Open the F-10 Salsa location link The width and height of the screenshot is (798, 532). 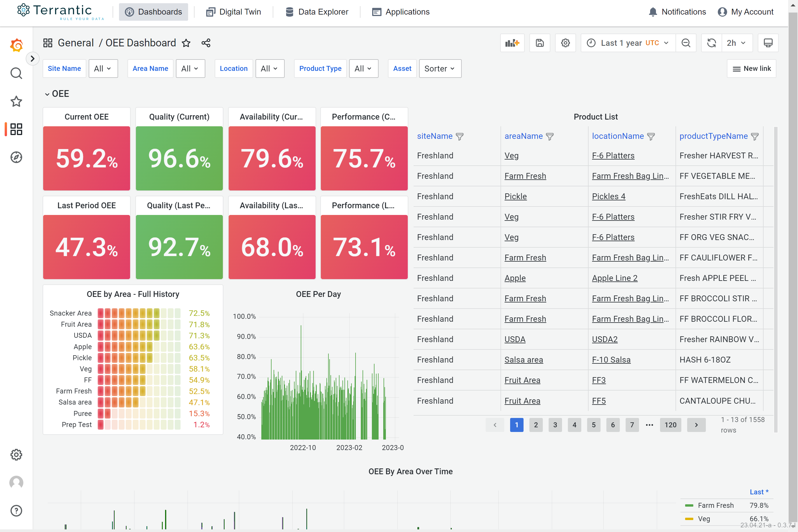click(611, 360)
